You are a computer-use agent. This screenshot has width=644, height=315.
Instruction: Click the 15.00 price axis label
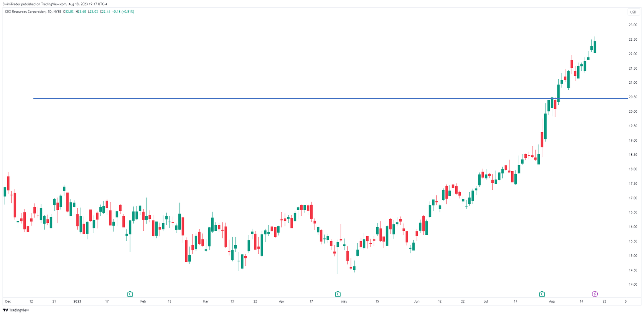[x=633, y=256]
